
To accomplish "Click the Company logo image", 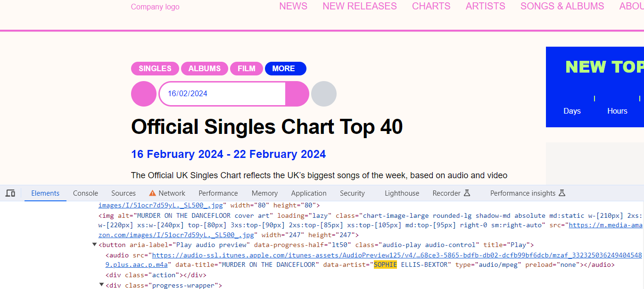I will coord(155,7).
